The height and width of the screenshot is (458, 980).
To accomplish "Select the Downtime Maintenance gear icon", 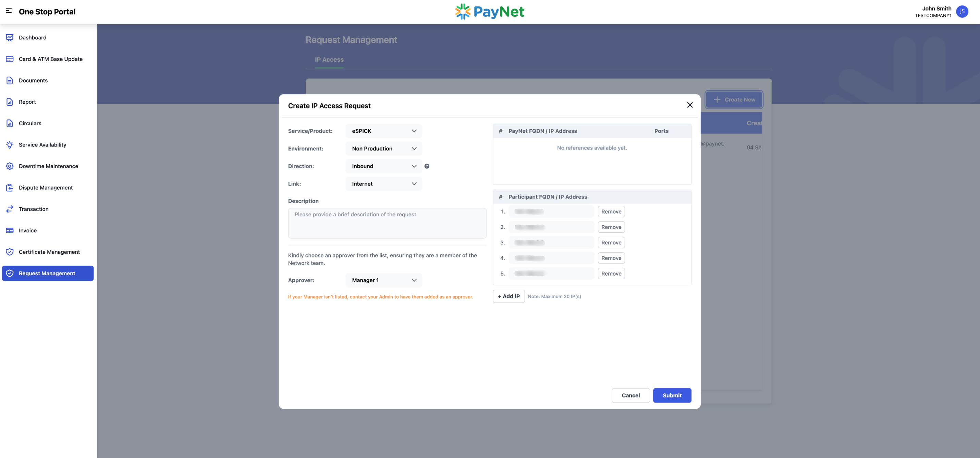I will pos(10,166).
